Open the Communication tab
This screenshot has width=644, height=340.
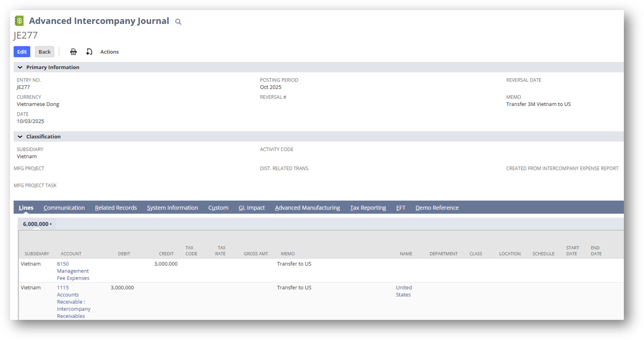pos(64,207)
